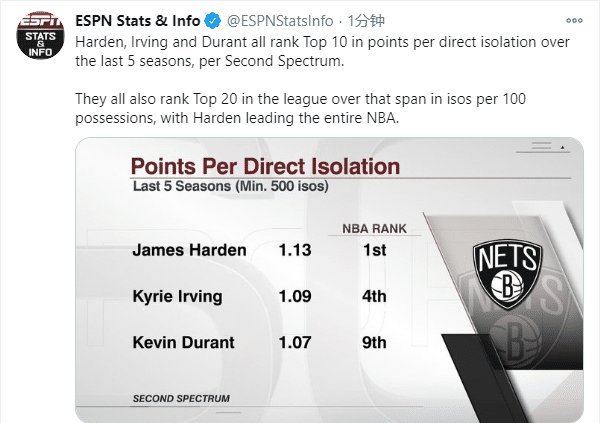601x423 pixels.
Task: Visit the @ESPNStatsInfo handle
Action: 280,21
